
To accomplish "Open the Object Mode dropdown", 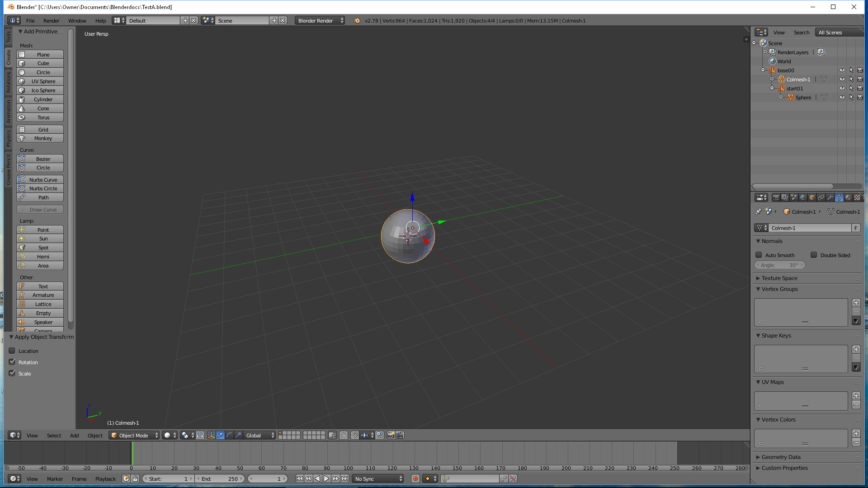I will click(x=135, y=435).
